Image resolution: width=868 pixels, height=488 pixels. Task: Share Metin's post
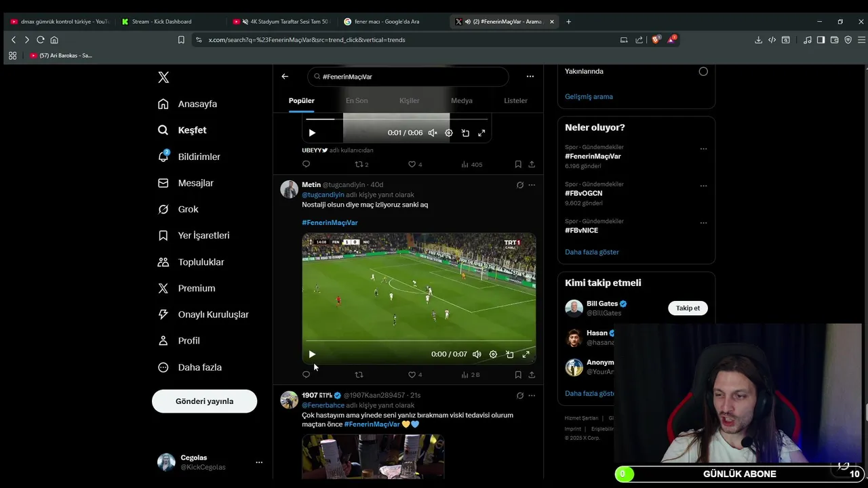click(x=532, y=375)
